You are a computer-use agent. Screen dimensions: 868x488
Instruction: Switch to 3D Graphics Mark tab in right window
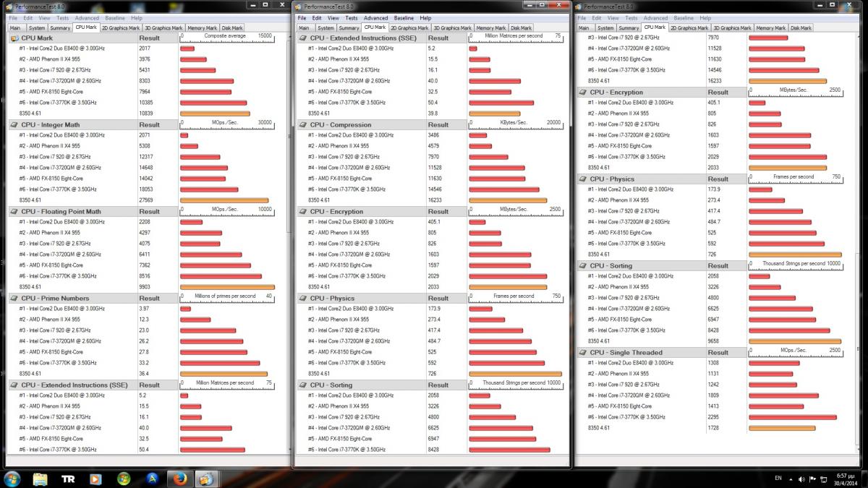tap(732, 28)
